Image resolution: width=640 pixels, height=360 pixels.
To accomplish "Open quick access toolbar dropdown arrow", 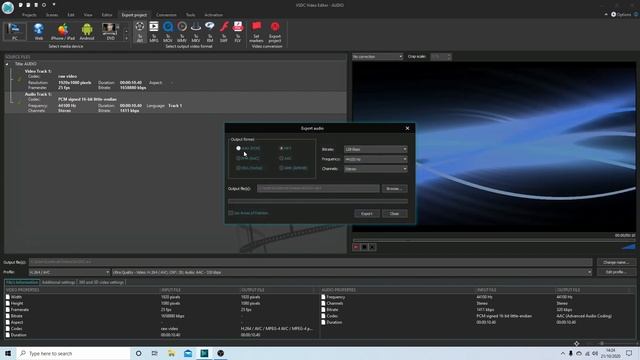I will 53,5.
